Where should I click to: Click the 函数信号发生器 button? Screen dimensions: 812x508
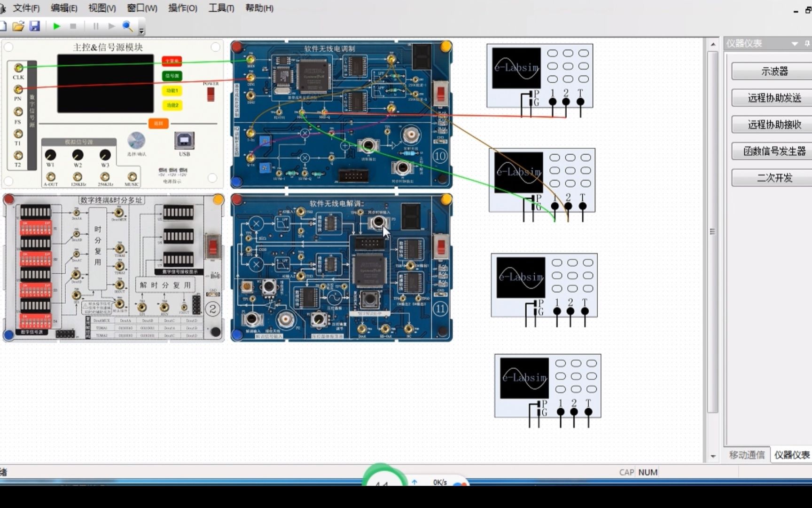[774, 151]
